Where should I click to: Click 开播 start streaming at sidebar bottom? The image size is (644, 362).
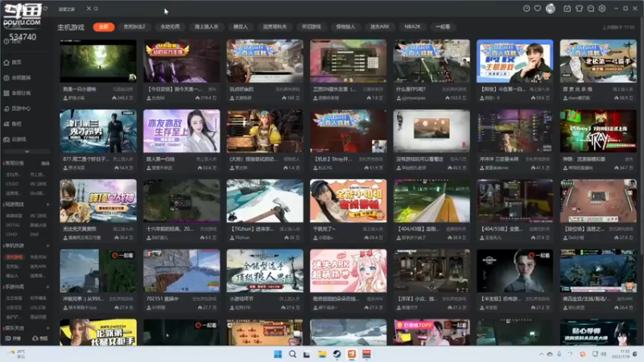click(x=13, y=339)
